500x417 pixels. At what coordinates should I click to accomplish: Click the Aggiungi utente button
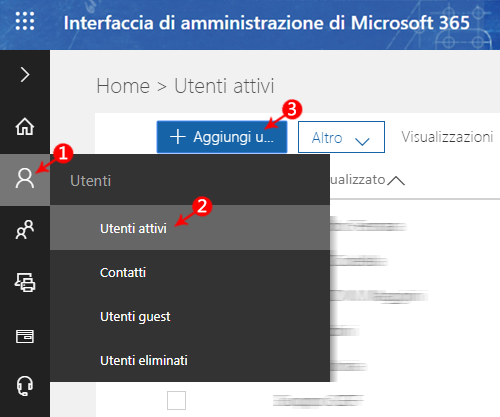pos(222,137)
